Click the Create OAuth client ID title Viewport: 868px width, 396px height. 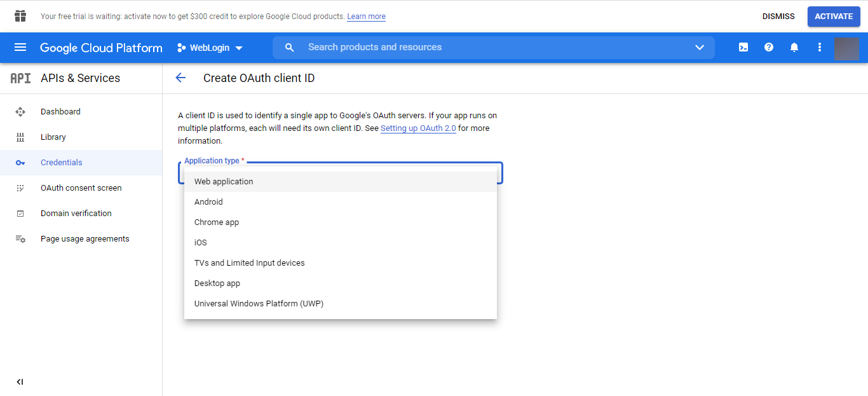click(x=259, y=78)
